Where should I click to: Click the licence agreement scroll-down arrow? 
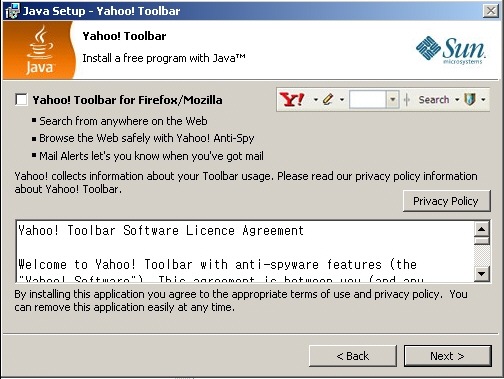[482, 274]
